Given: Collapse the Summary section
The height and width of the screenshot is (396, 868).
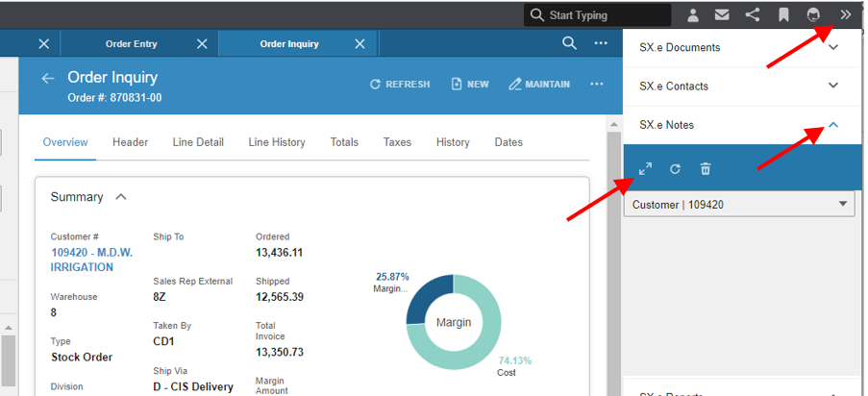Looking at the screenshot, I should pos(121,197).
